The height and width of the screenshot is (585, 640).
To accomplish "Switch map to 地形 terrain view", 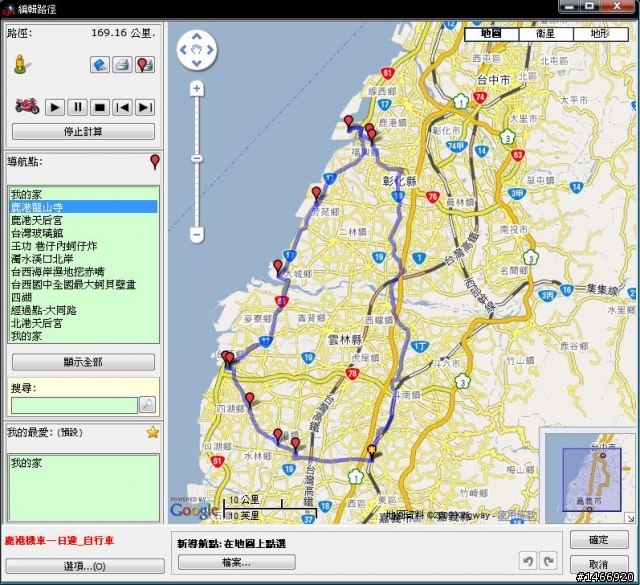I will (x=600, y=34).
